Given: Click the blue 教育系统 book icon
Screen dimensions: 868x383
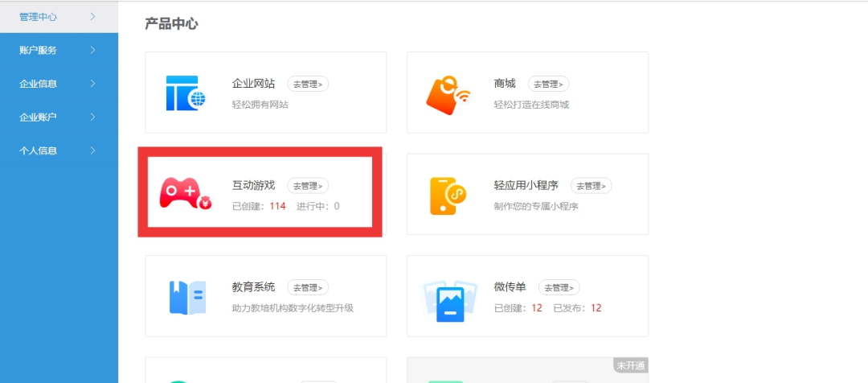Looking at the screenshot, I should coord(186,297).
